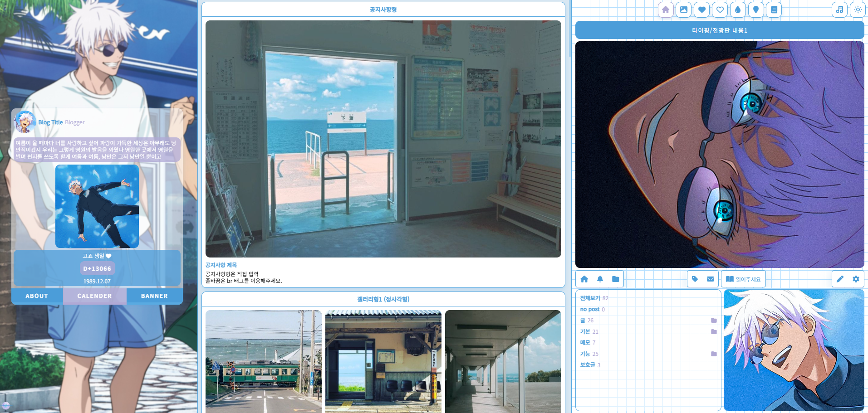The image size is (868, 413).
Task: Open the gear settings icon
Action: click(856, 279)
